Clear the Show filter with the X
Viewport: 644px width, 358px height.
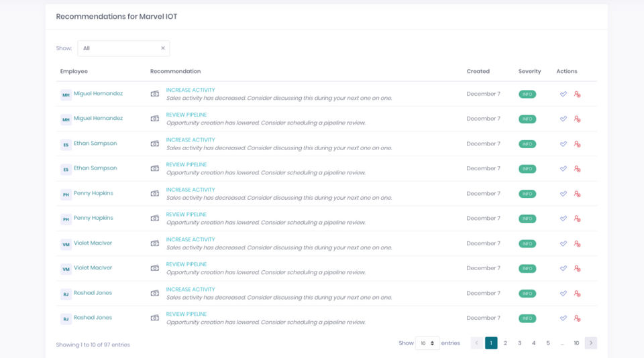point(162,48)
